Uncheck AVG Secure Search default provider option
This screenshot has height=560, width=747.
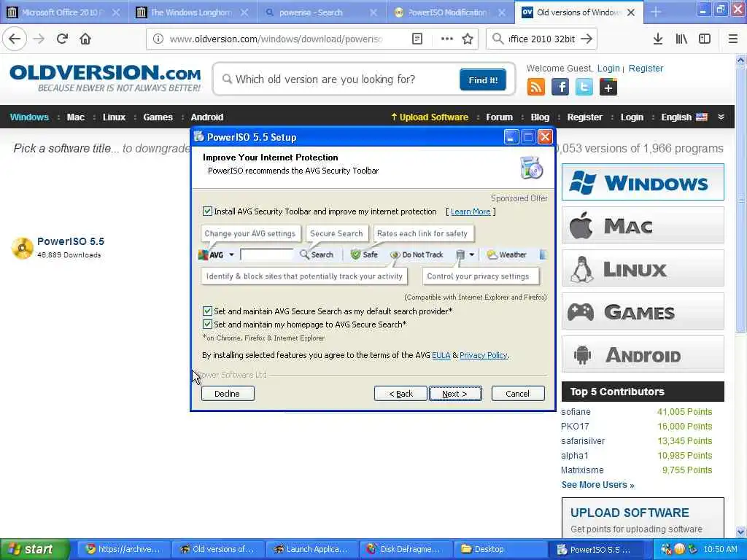207,311
